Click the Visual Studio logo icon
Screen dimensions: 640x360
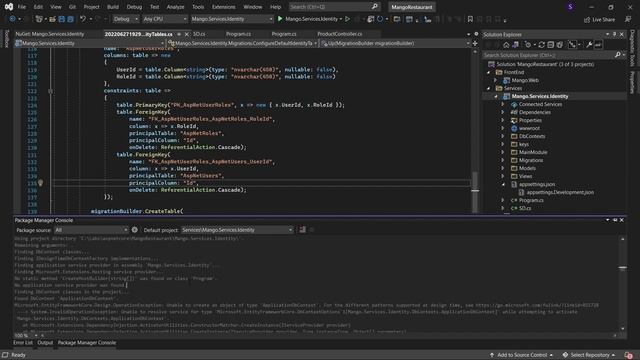(9, 7)
